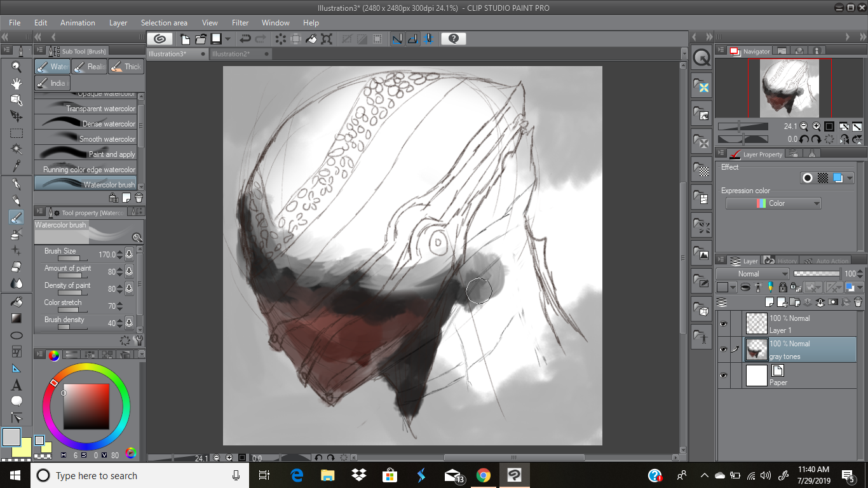This screenshot has width=868, height=488.
Task: Delete layer using trash icon
Action: coord(858,302)
